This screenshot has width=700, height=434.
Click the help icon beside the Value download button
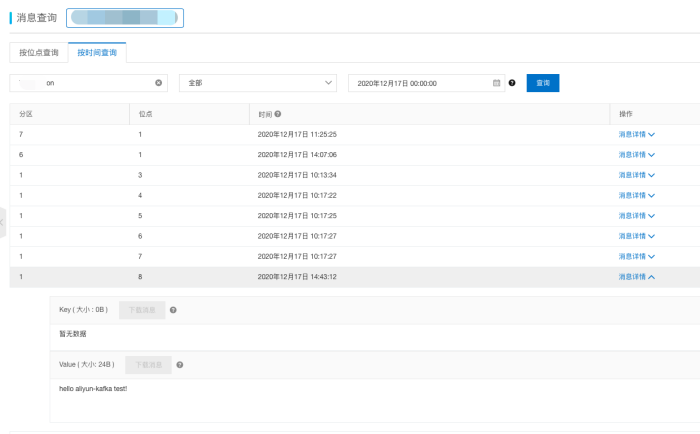[179, 365]
